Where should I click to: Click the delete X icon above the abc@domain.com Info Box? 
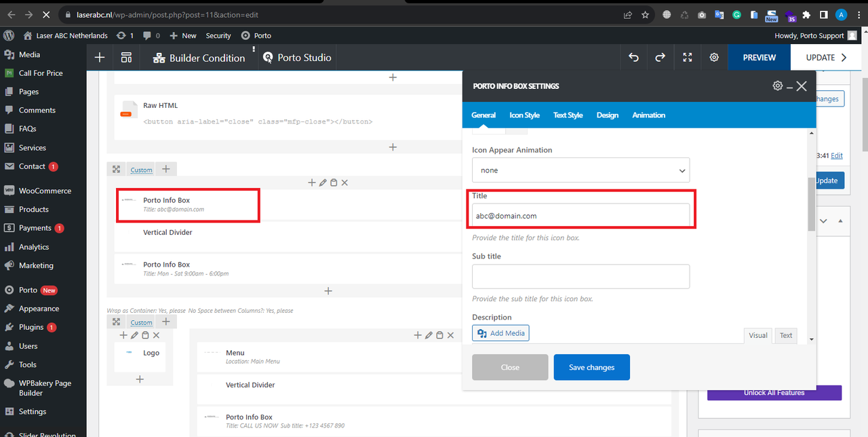[344, 183]
